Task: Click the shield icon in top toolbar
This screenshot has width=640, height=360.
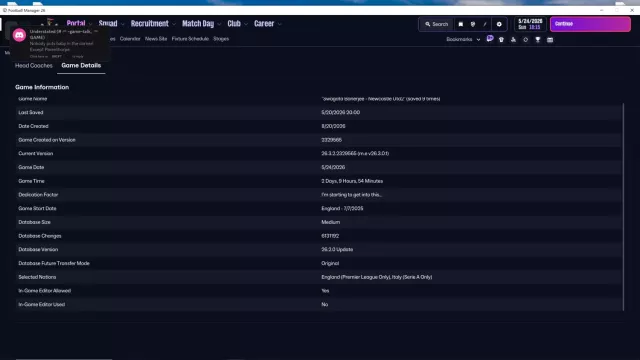Action: (473, 24)
